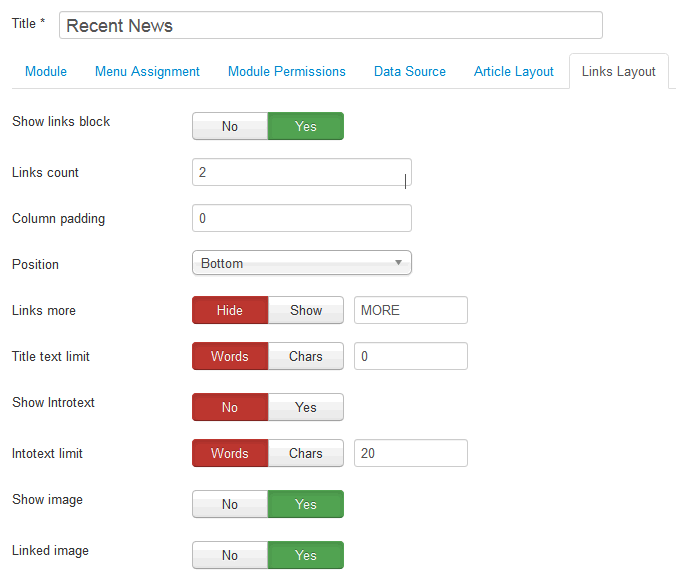Click the Title text limit label
676x578 pixels.
tap(50, 356)
